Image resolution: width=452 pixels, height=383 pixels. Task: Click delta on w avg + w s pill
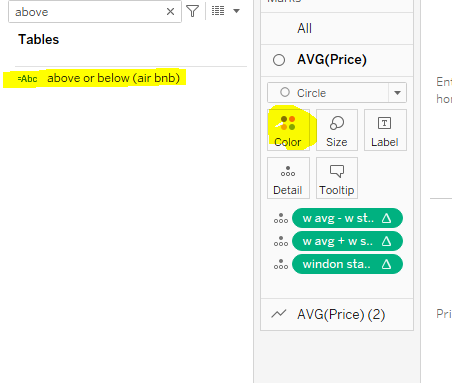386,241
